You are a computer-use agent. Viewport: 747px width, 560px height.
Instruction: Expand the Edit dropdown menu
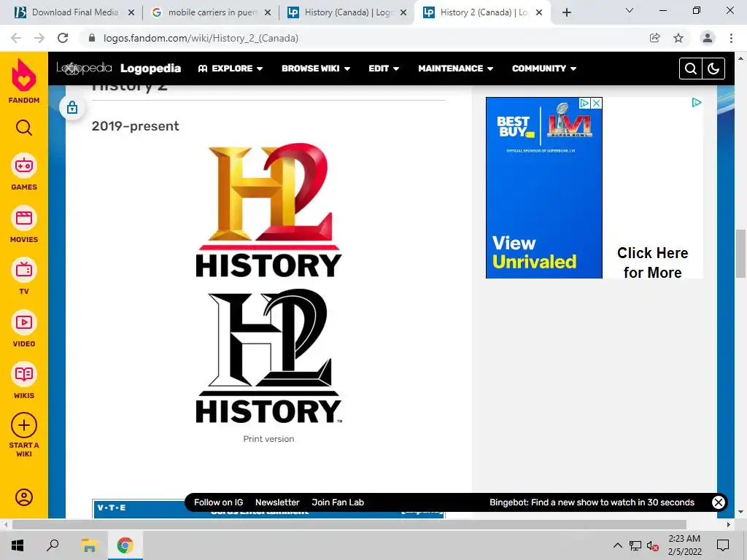pyautogui.click(x=384, y=69)
